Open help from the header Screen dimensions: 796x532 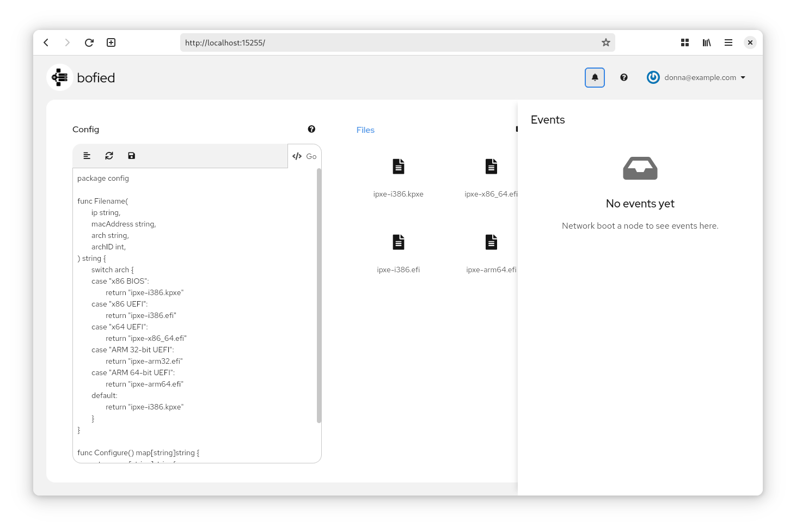click(x=624, y=77)
